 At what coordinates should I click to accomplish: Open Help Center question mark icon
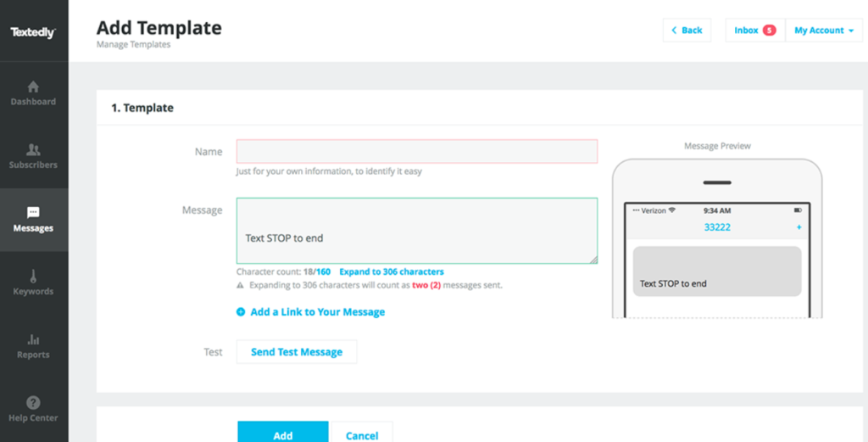coord(33,403)
